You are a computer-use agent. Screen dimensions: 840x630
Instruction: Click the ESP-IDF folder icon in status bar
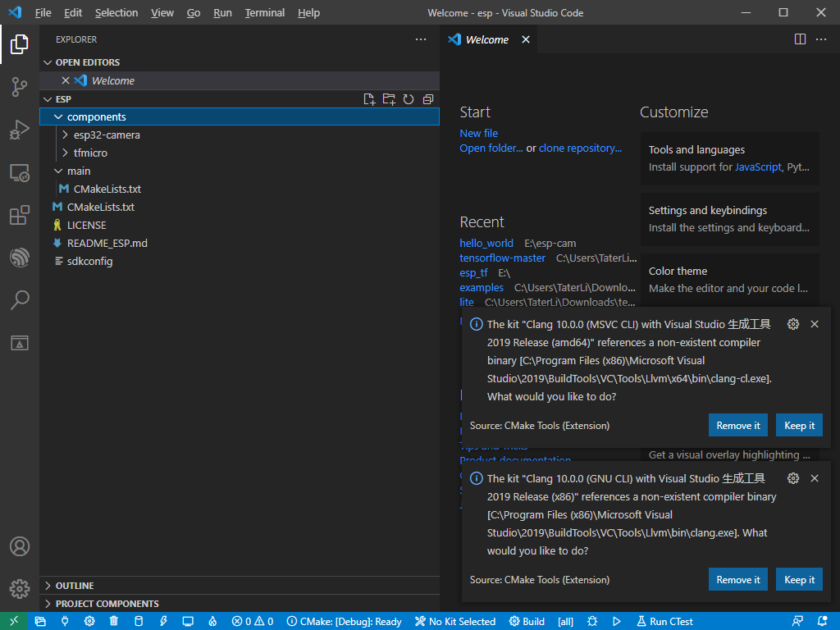tap(40, 622)
